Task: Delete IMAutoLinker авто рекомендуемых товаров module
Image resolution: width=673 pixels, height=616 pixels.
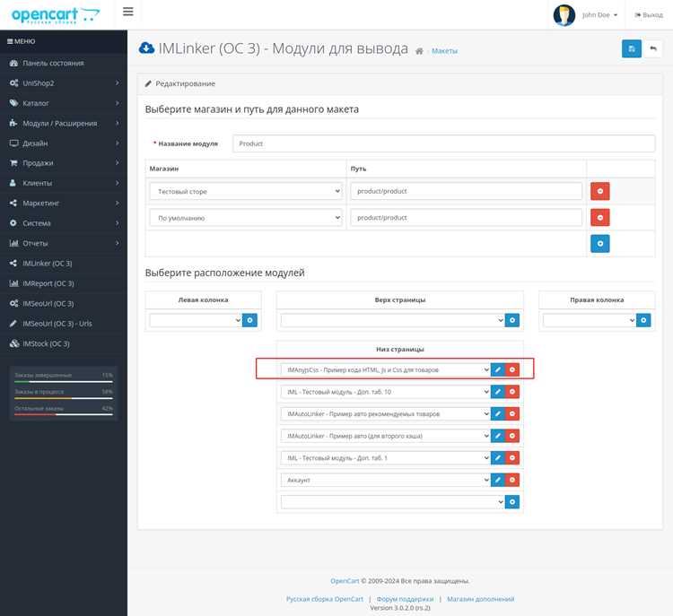Action: pos(512,413)
